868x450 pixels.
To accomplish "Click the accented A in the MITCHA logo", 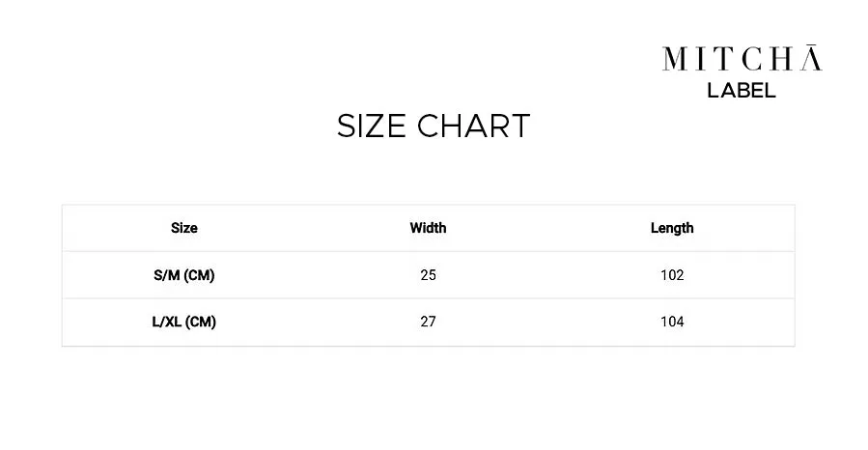I will point(811,58).
